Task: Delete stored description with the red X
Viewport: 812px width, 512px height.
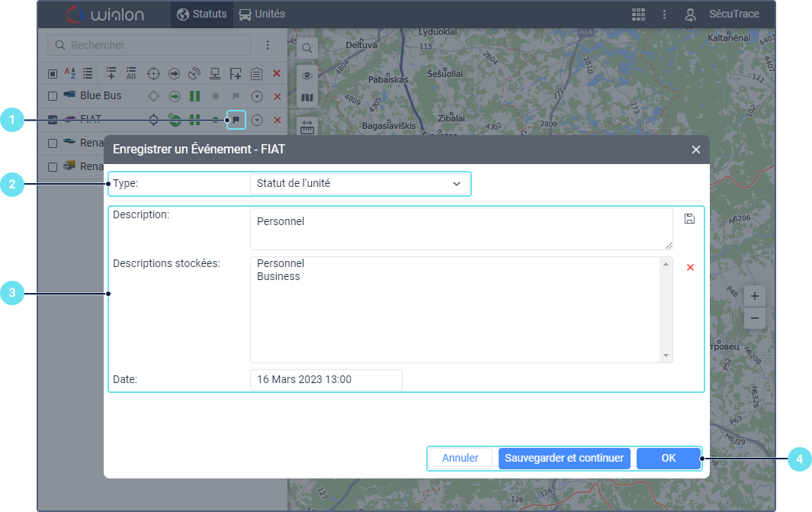Action: point(690,267)
